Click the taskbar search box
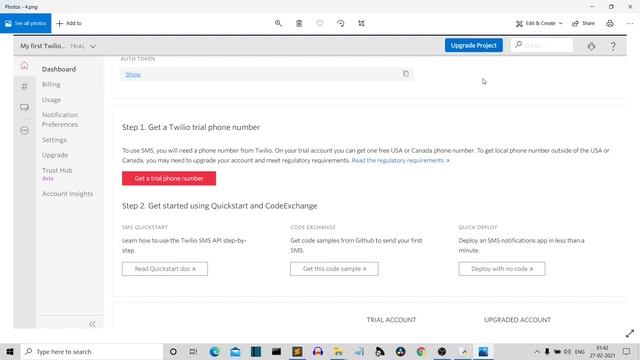 point(91,351)
